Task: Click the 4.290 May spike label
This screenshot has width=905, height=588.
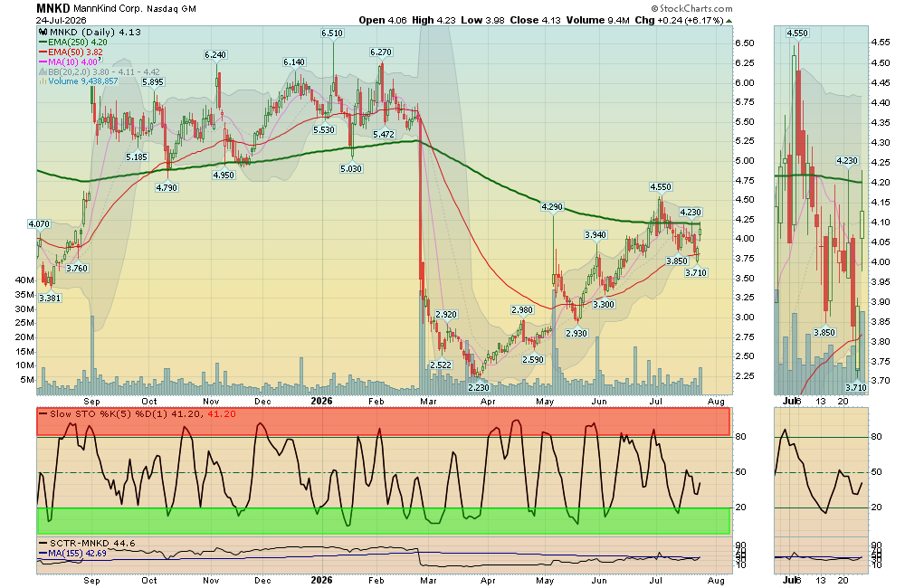Action: [552, 206]
